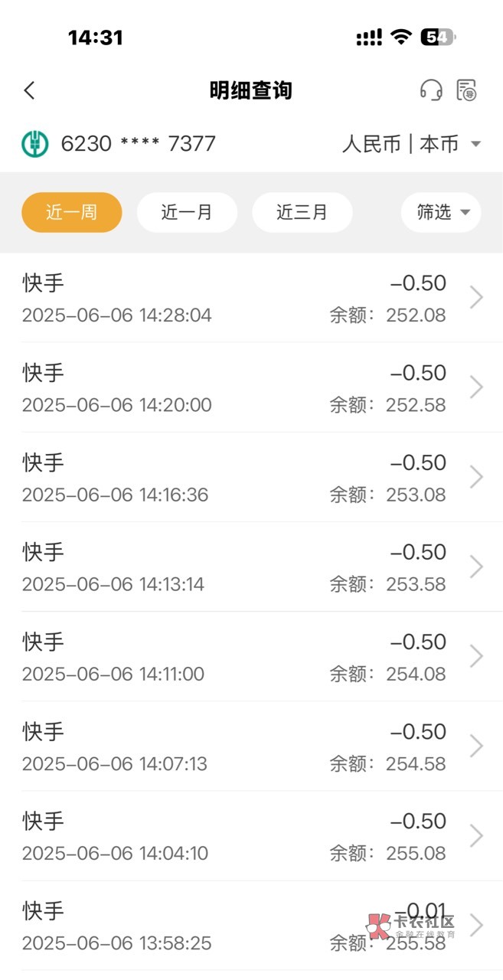Open the 筛选 filter dropdown
The image size is (503, 980).
(441, 212)
